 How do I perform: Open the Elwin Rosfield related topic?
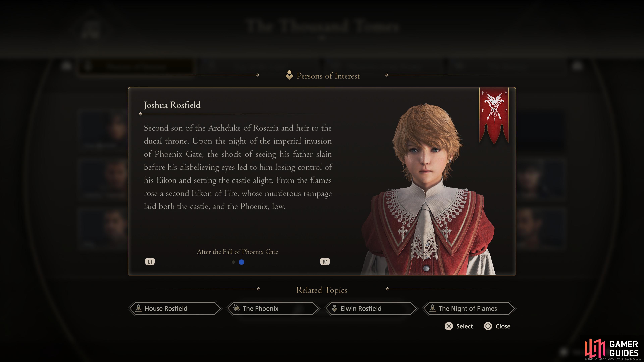tap(371, 308)
